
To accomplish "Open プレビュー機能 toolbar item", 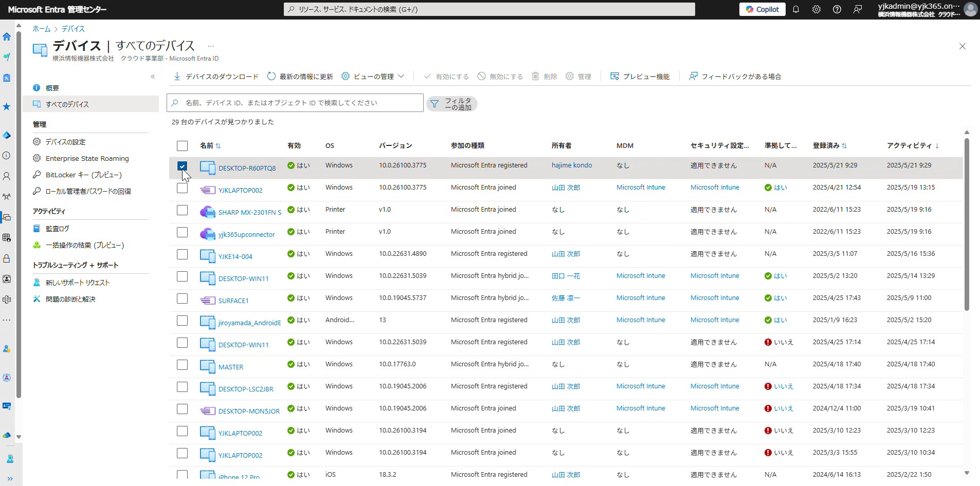I will pos(640,77).
